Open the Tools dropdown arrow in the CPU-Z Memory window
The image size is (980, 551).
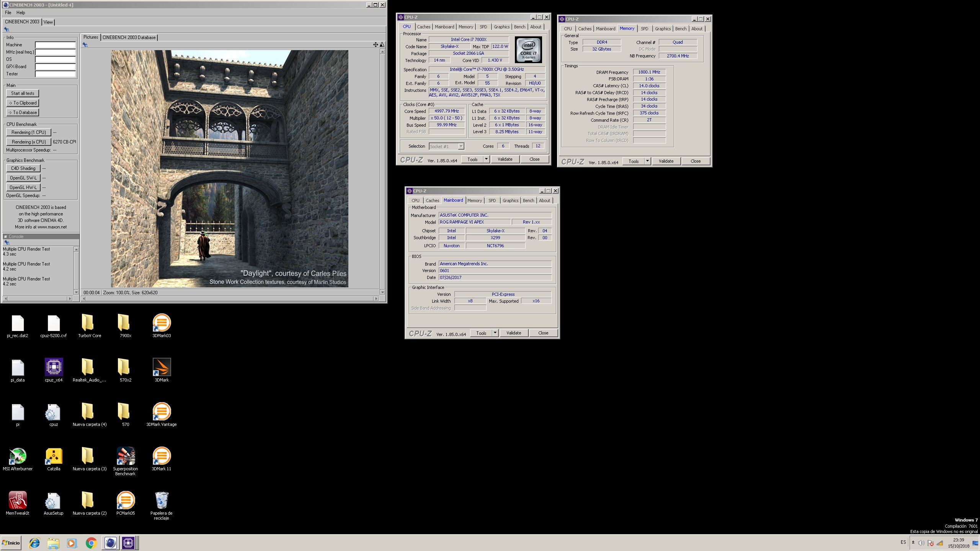click(647, 161)
